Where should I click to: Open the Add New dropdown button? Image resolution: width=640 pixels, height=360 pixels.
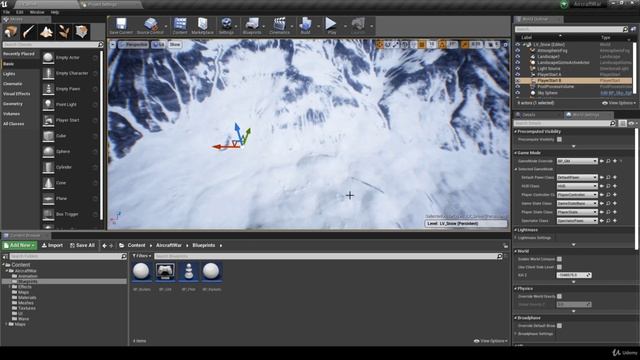click(x=19, y=245)
